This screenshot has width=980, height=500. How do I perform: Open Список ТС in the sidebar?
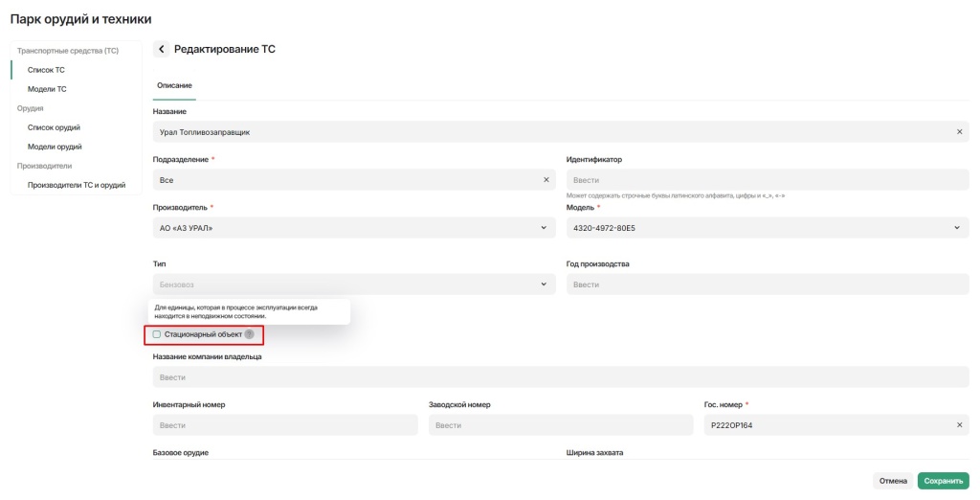click(x=46, y=70)
